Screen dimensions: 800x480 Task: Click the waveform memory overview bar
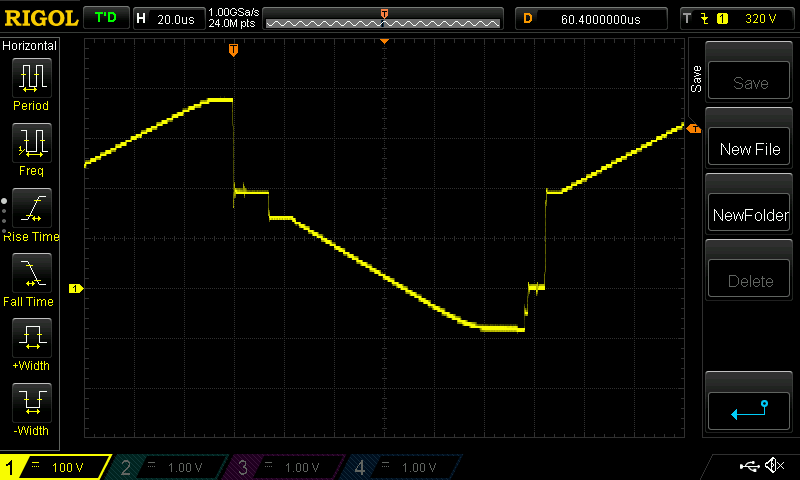[383, 23]
